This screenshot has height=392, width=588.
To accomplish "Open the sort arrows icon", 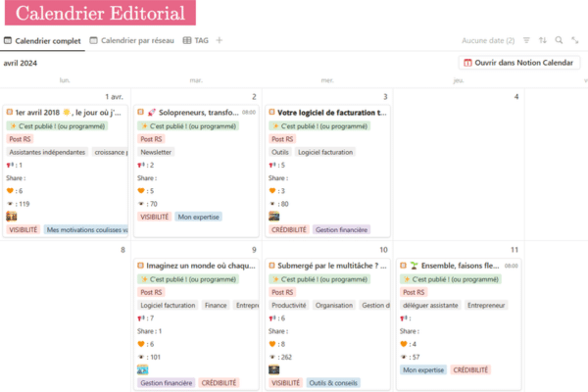I will 543,40.
